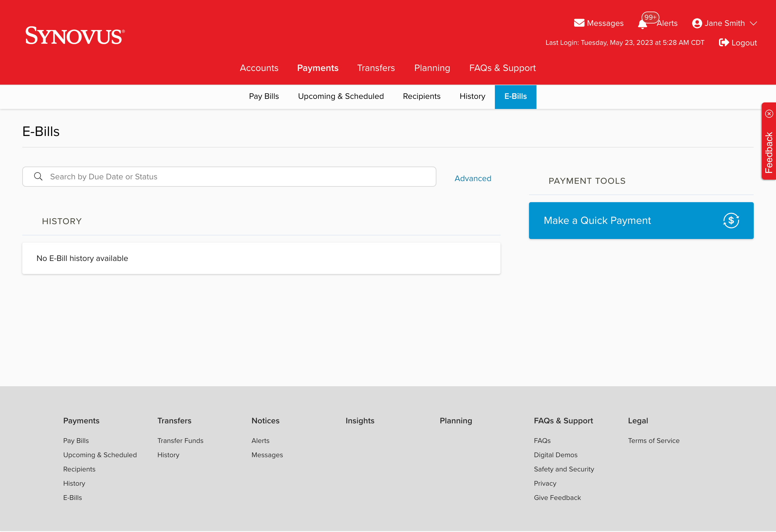Open footer History link under Transfers
Image resolution: width=776 pixels, height=532 pixels.
tap(168, 455)
